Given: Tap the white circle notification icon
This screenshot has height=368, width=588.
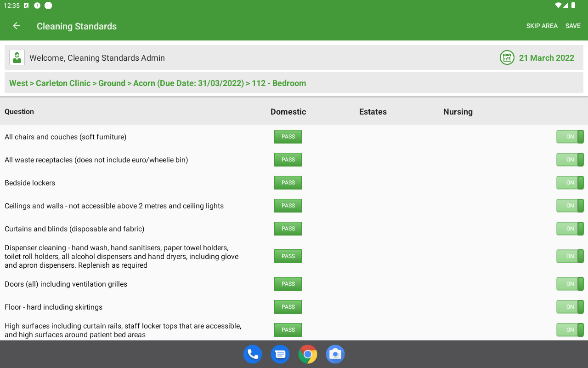Looking at the screenshot, I should point(48,6).
